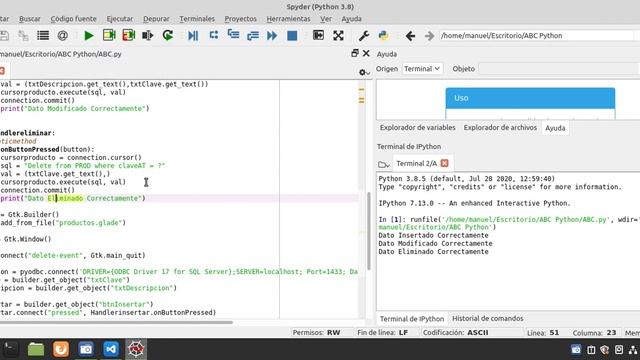Image resolution: width=640 pixels, height=360 pixels.
Task: Click Permisos RW status entry
Action: [x=316, y=333]
